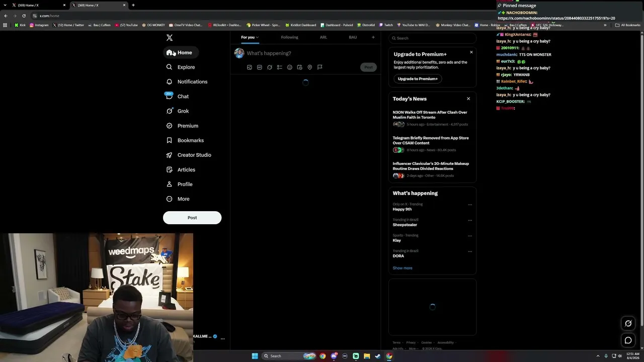644x362 pixels.
Task: Switch to the Following tab
Action: pyautogui.click(x=289, y=37)
